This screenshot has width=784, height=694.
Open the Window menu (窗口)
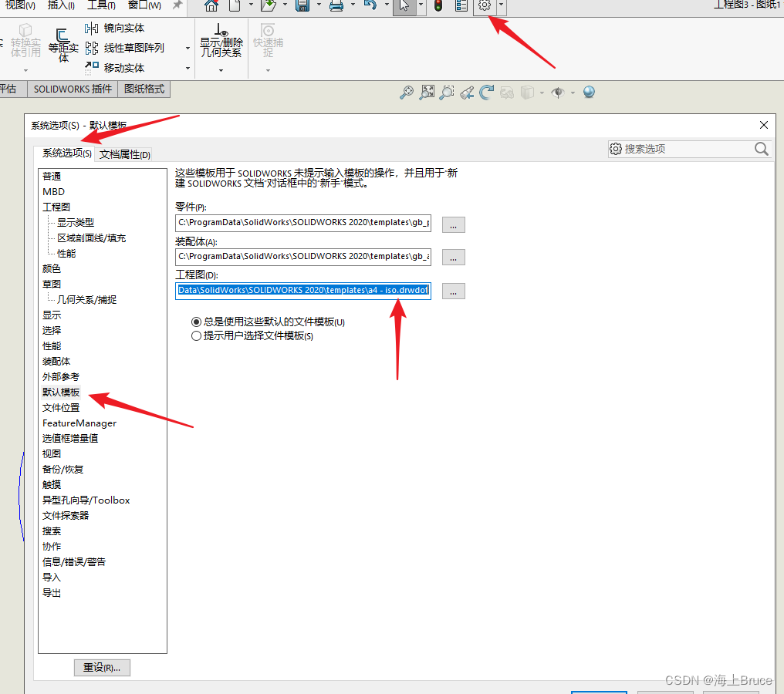pos(144,5)
